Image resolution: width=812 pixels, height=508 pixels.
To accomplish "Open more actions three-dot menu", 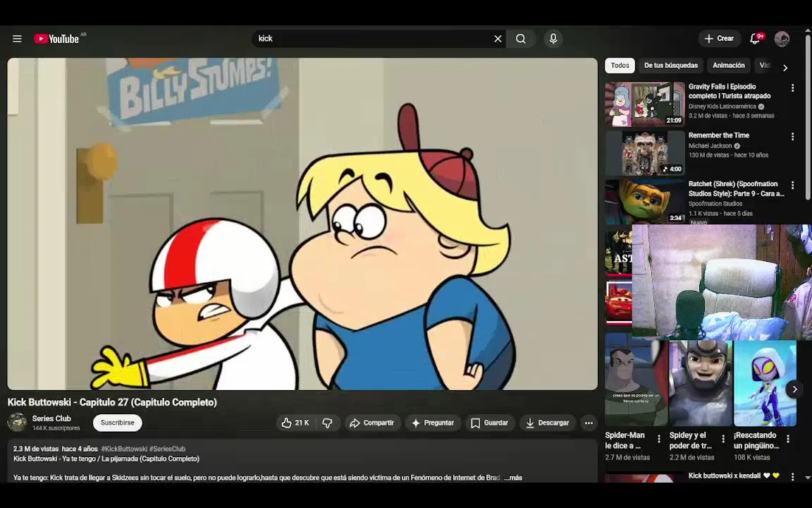I will point(589,423).
